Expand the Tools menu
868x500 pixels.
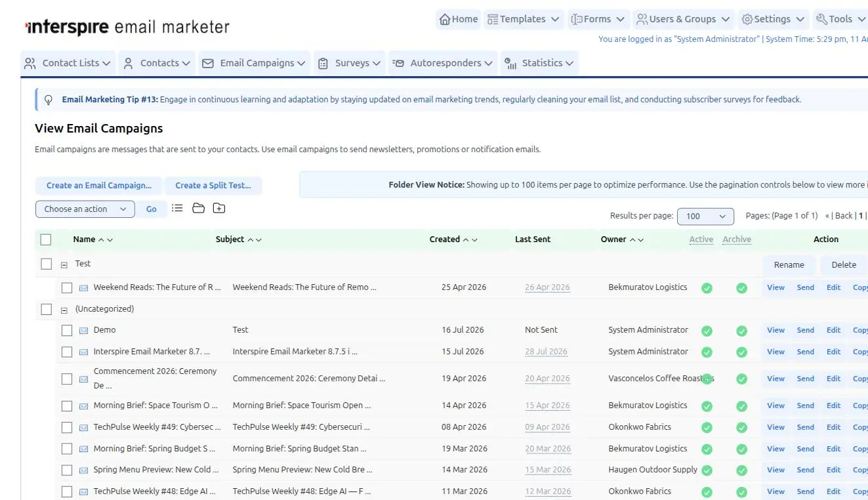pyautogui.click(x=840, y=19)
